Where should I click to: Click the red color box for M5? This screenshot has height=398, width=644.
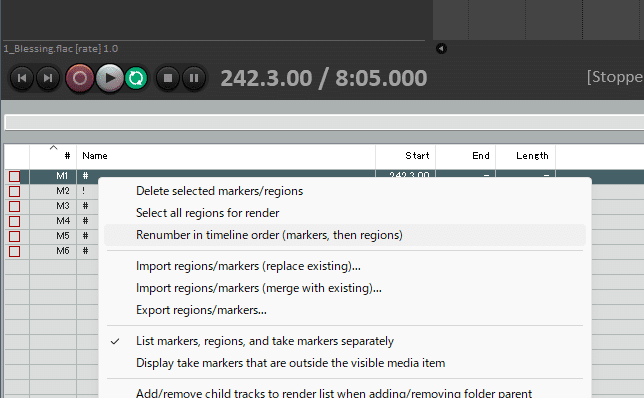tap(14, 236)
